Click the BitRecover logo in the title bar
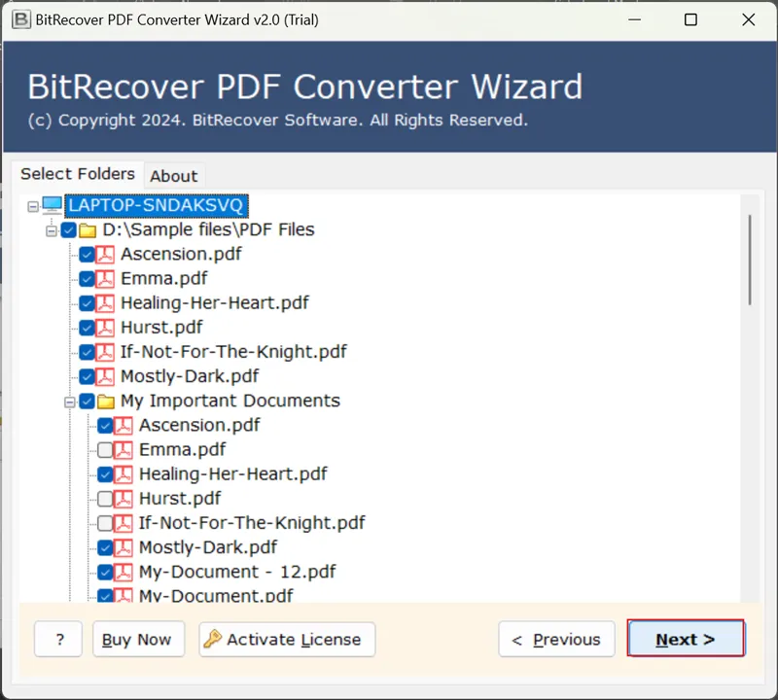 click(20, 19)
